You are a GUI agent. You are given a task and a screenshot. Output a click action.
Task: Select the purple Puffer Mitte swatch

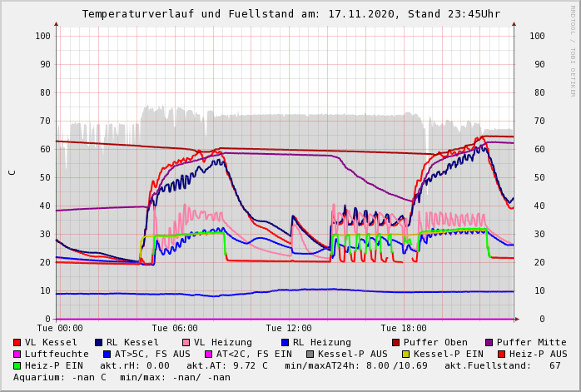point(489,342)
